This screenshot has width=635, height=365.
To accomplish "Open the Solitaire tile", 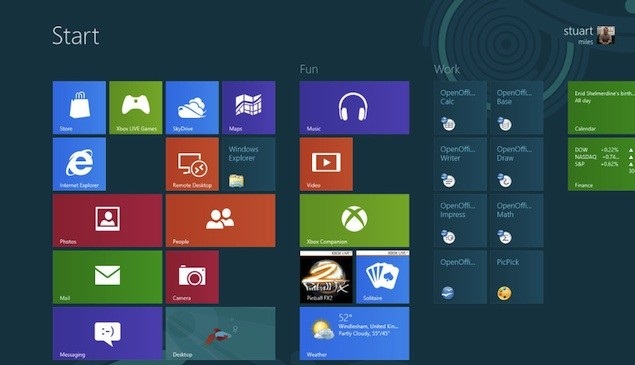I will tap(383, 277).
